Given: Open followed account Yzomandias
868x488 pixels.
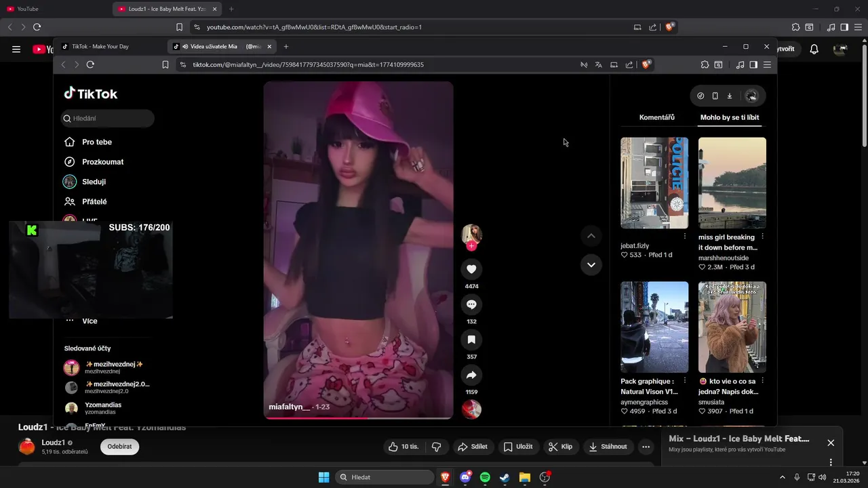Looking at the screenshot, I should click(93, 408).
